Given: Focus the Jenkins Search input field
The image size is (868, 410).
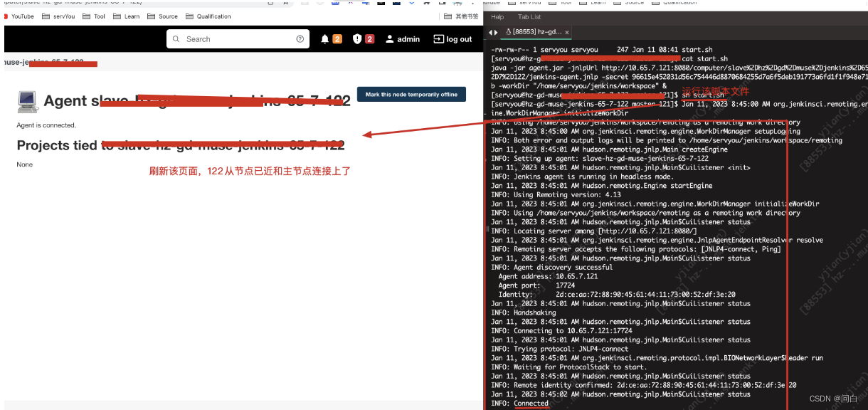Looking at the screenshot, I should click(239, 39).
